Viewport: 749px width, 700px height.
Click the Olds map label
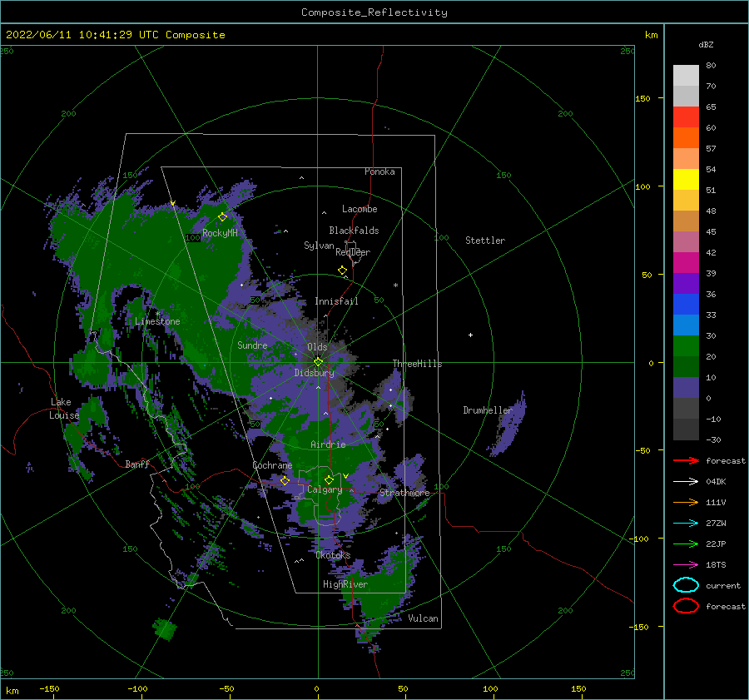(x=317, y=347)
